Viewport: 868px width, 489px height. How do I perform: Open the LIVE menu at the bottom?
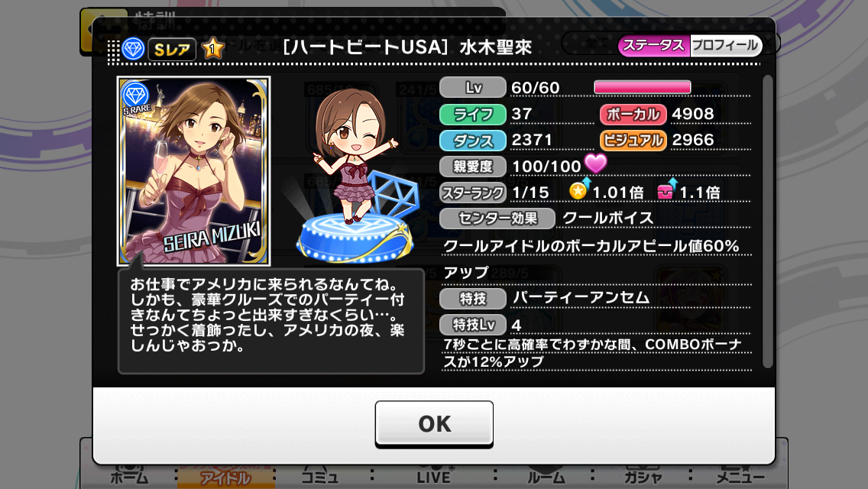point(434,477)
